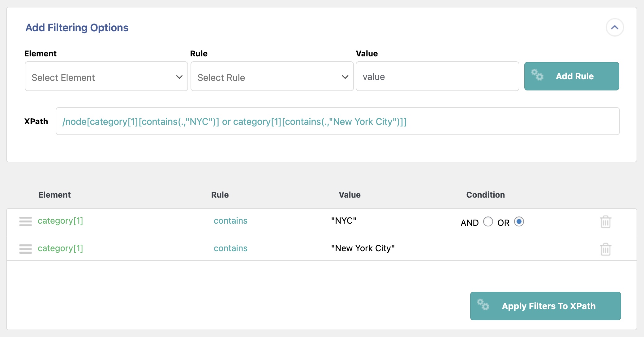Click inside the XPath text field
Image resolution: width=644 pixels, height=337 pixels.
[x=337, y=121]
